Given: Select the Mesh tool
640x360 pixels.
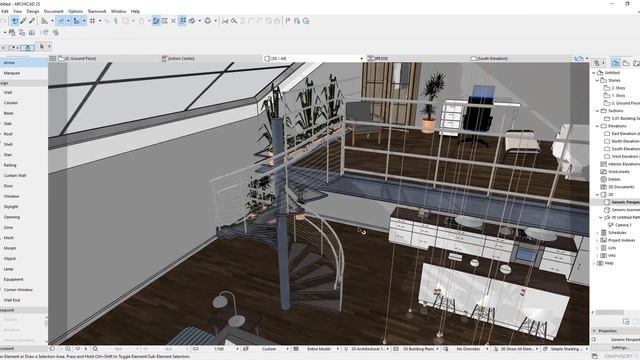Looking at the screenshot, I should point(9,238).
